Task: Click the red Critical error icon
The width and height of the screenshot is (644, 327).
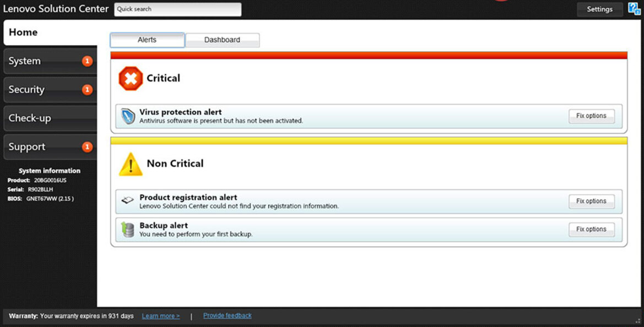Action: 131,78
